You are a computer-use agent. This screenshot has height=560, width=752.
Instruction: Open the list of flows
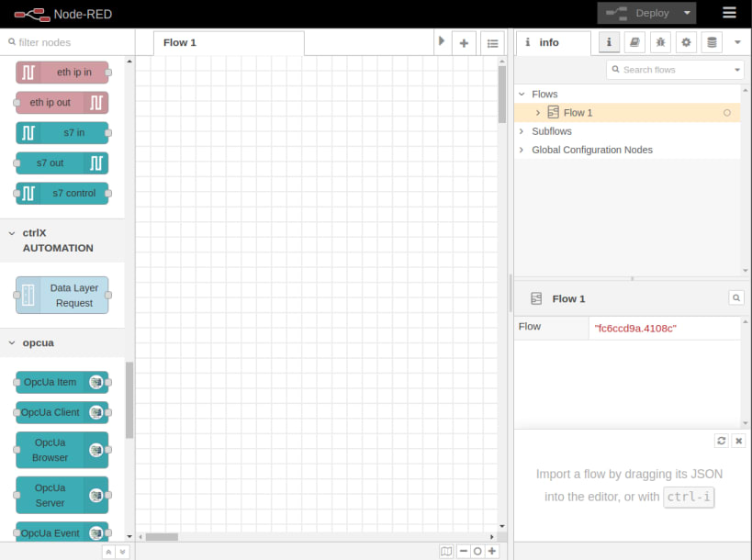click(x=492, y=43)
